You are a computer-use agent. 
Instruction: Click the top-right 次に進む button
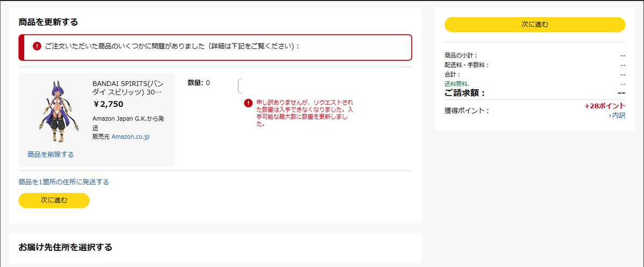click(x=535, y=25)
